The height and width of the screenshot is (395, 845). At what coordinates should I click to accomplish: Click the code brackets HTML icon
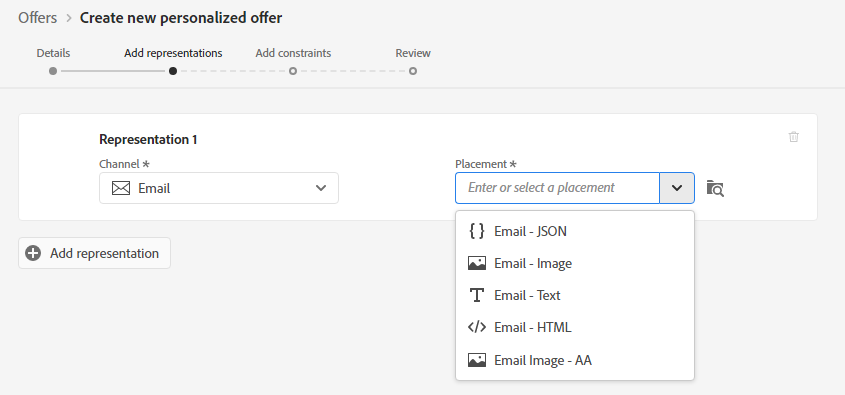477,327
